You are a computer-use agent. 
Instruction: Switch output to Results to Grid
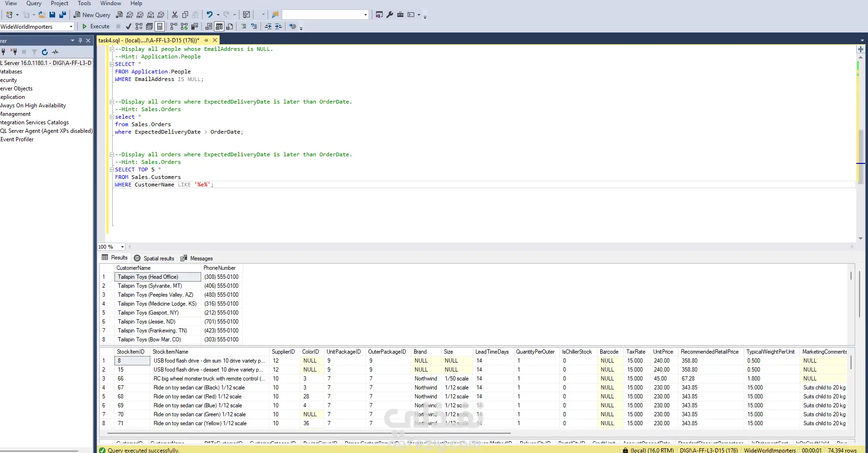tap(219, 26)
